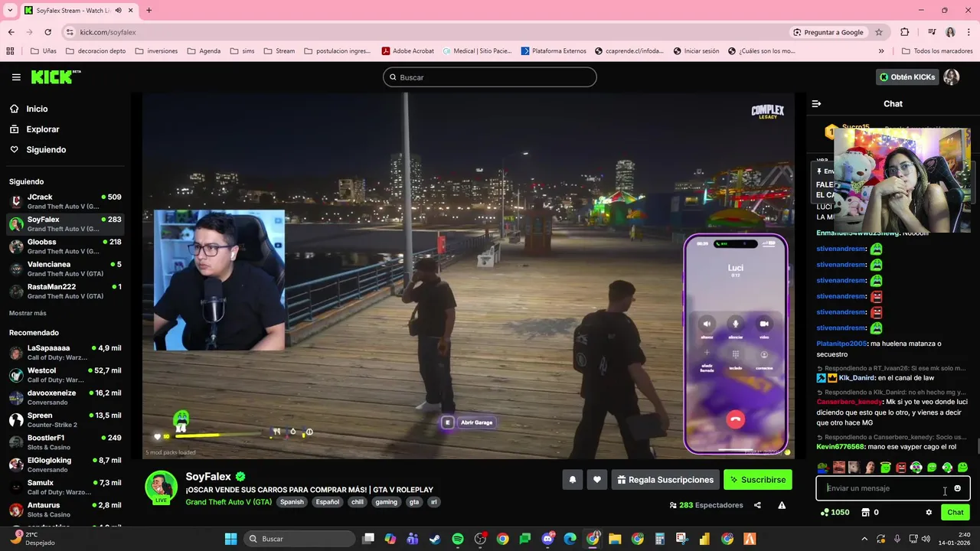Open Spreen recommended channel
This screenshot has width=980, height=551.
(65, 420)
